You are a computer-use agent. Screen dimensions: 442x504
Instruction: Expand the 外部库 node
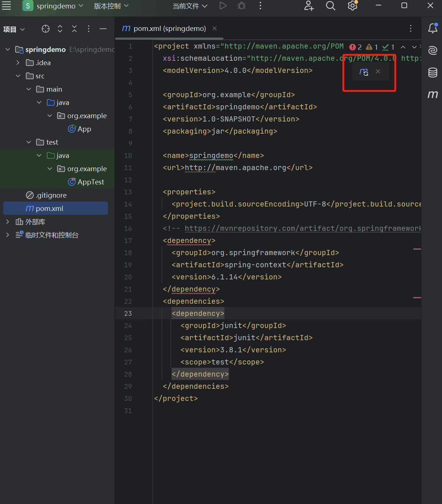[x=8, y=222]
